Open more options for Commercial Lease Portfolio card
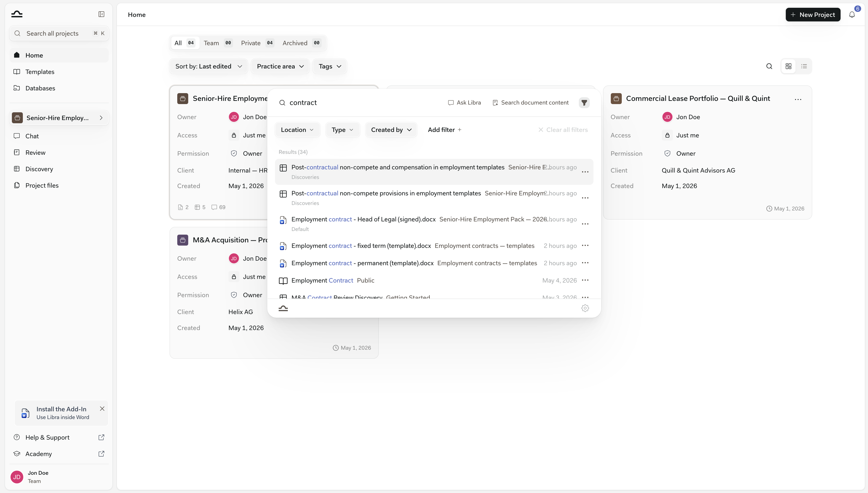Viewport: 868px width, 493px height. pyautogui.click(x=798, y=99)
